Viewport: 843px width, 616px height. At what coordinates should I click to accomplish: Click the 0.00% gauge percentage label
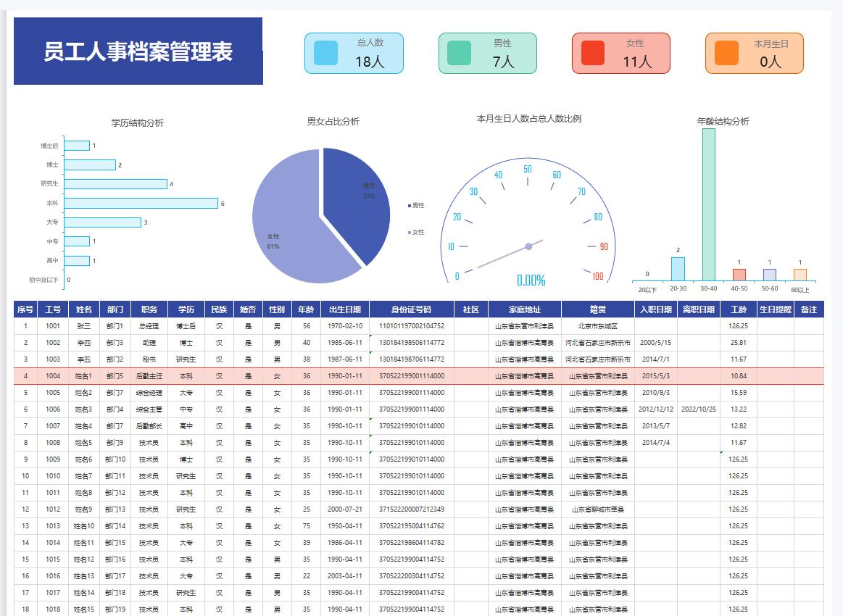coord(531,280)
